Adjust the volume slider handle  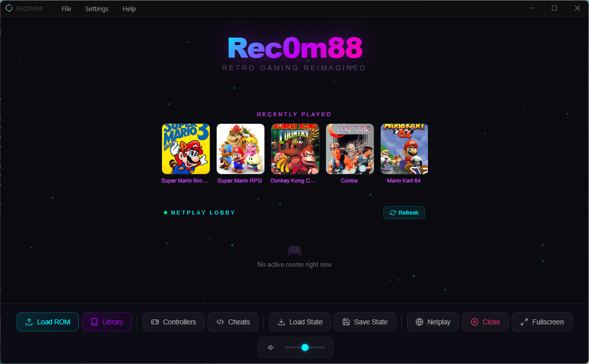(305, 347)
